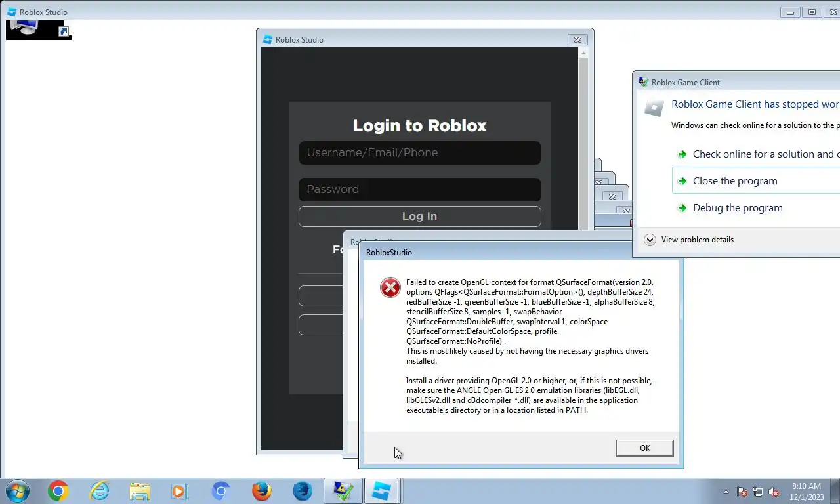Launch Firefox from the taskbar

[261, 491]
